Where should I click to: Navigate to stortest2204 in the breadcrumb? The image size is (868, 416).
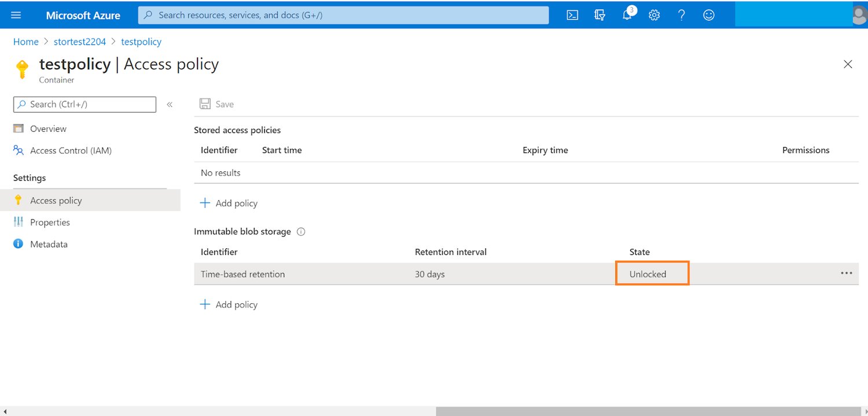(80, 42)
